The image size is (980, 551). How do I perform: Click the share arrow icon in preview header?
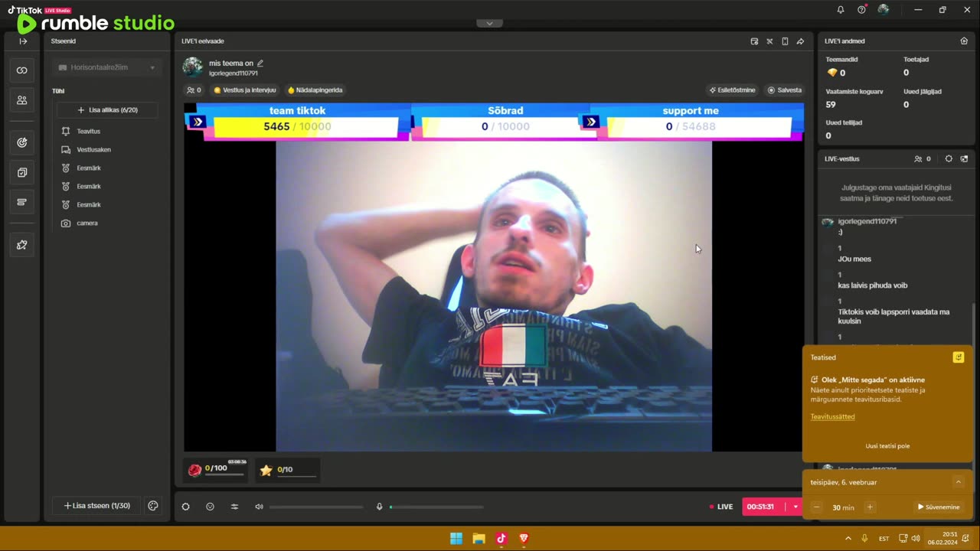pos(800,41)
